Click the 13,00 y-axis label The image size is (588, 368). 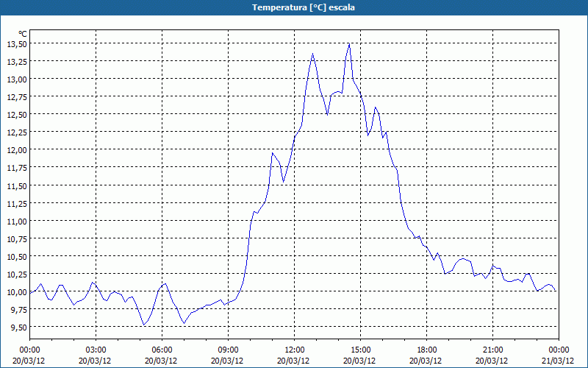coord(17,79)
